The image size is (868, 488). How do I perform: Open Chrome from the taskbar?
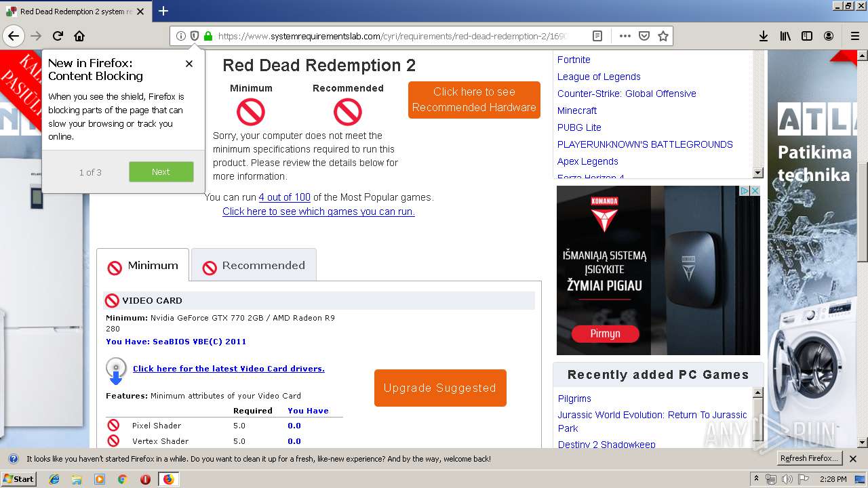pyautogui.click(x=122, y=479)
